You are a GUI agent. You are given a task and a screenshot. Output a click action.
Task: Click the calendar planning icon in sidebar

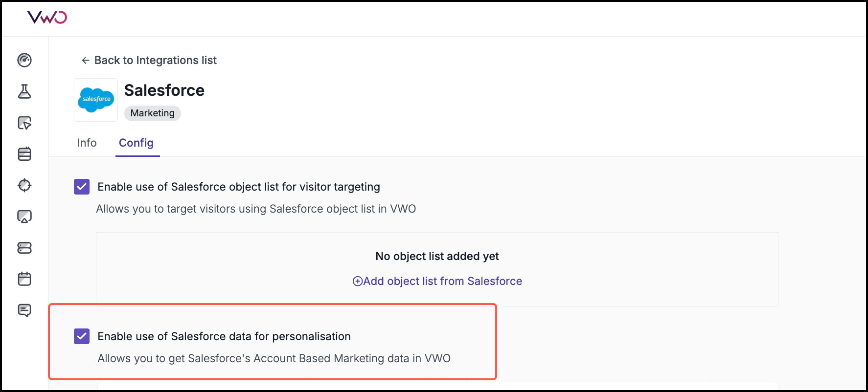pos(24,279)
